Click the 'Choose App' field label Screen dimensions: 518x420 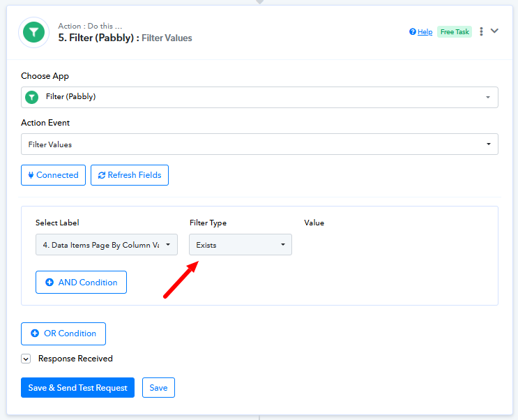(45, 76)
